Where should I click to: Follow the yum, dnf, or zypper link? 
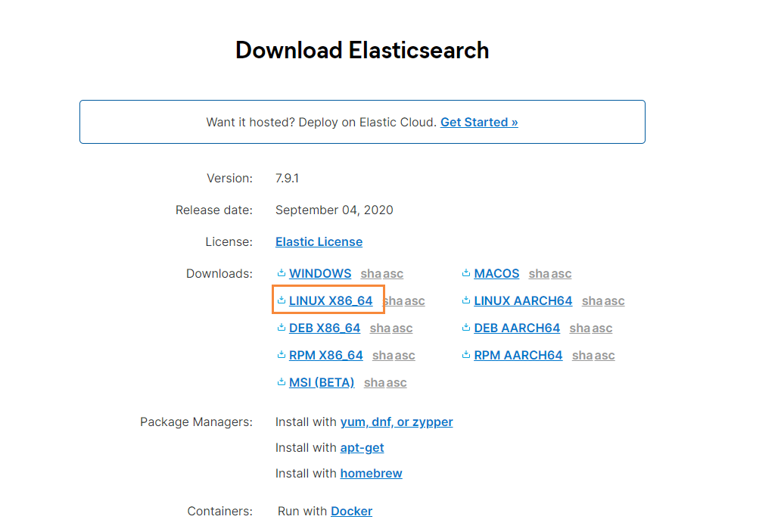click(397, 422)
